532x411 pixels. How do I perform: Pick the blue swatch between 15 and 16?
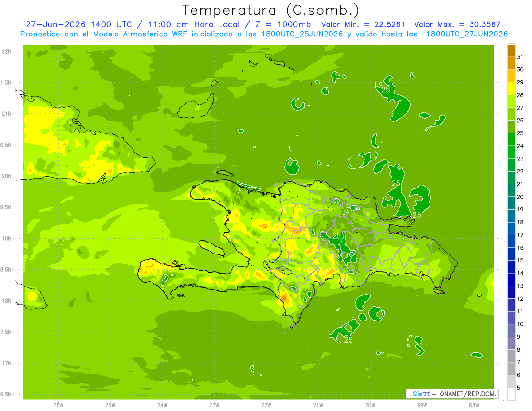click(x=511, y=254)
